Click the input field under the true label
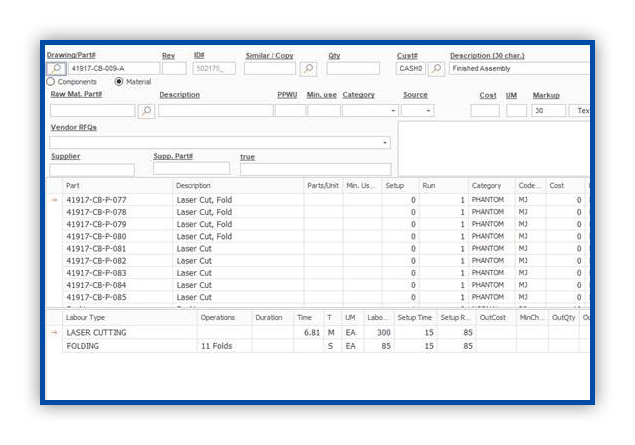Screen dimensions: 635x445 (x=315, y=169)
